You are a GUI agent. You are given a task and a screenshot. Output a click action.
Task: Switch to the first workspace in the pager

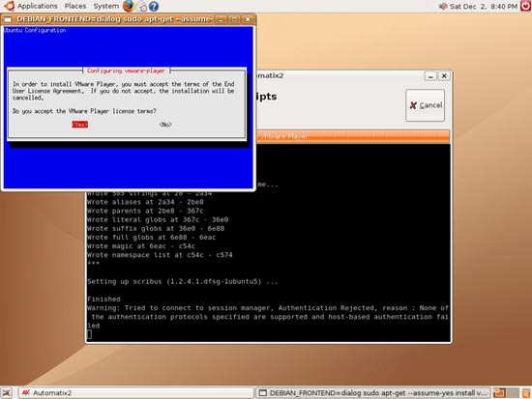click(499, 393)
